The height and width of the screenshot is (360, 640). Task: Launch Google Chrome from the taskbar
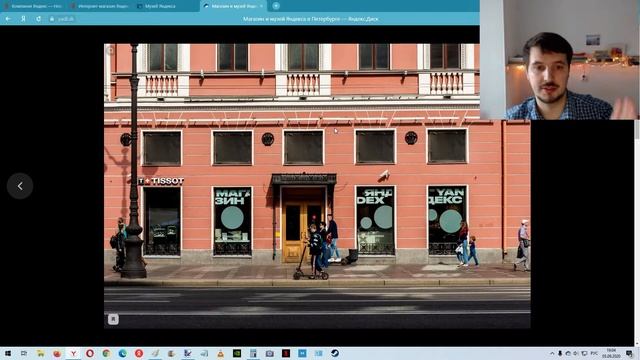pyautogui.click(x=106, y=353)
